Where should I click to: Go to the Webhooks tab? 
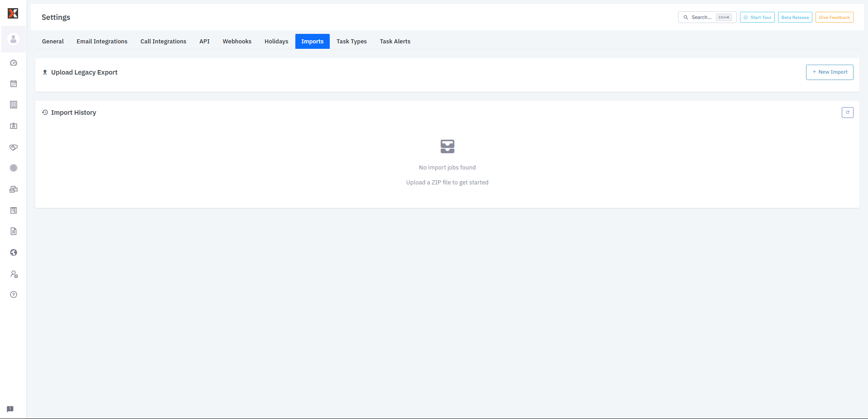[237, 42]
